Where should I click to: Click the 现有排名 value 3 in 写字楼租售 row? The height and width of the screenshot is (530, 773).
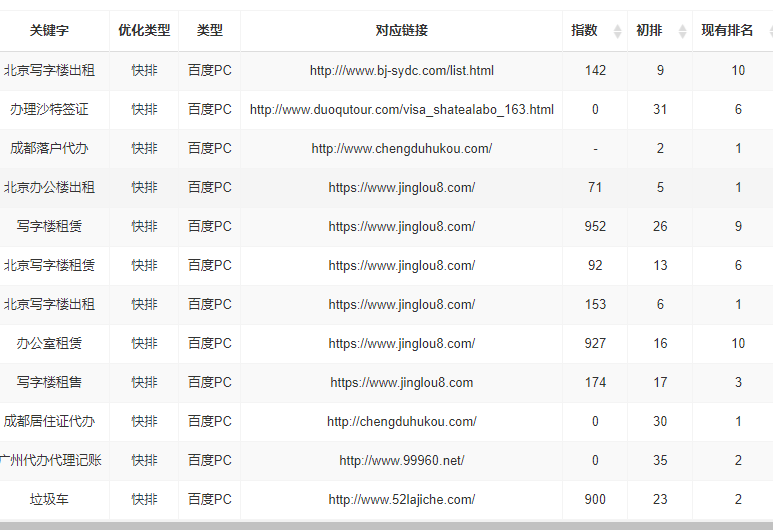738,382
